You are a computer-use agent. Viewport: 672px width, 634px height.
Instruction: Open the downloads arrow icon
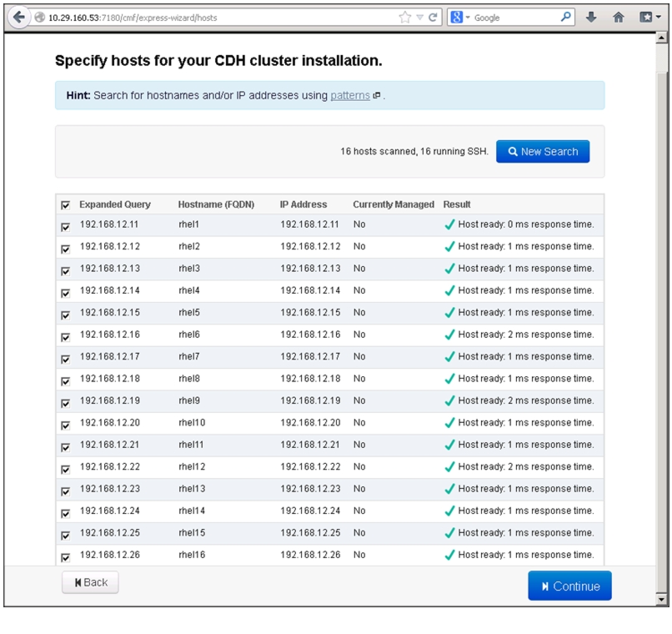tap(591, 18)
